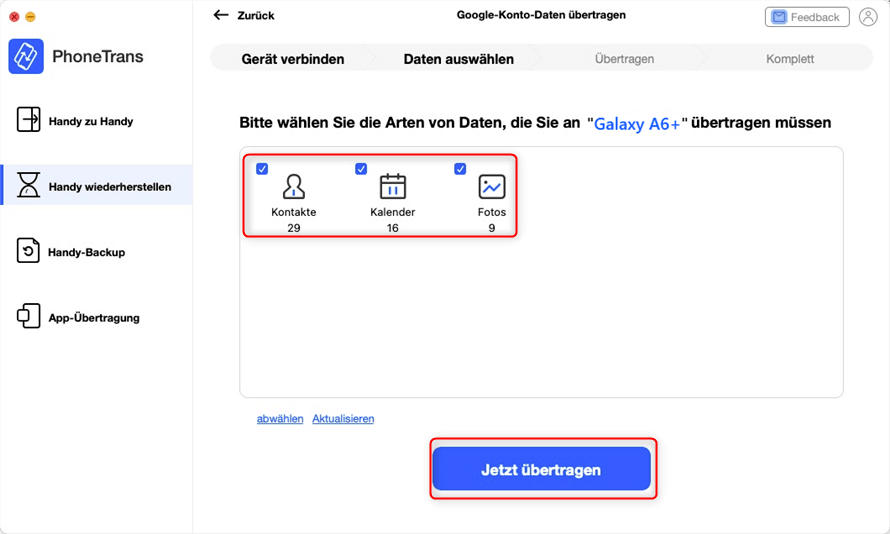
Task: Click the Handy wiederherstellen hourglass icon
Action: pyautogui.click(x=28, y=185)
